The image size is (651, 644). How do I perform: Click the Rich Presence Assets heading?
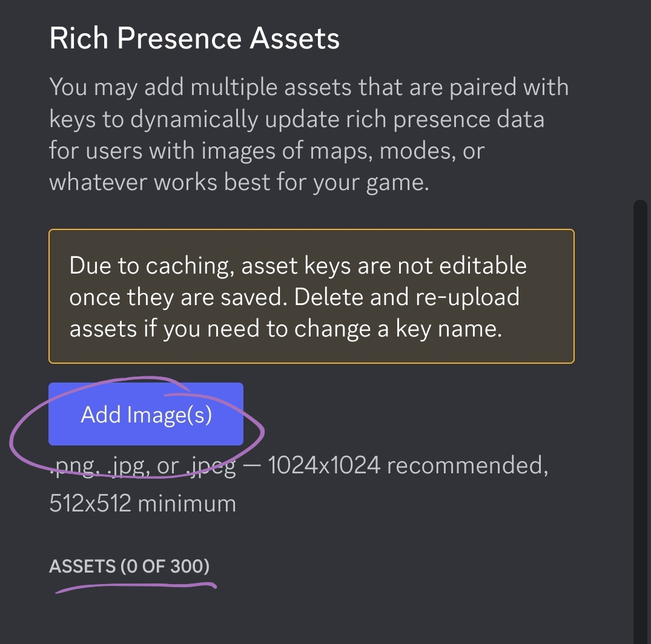[x=194, y=39]
